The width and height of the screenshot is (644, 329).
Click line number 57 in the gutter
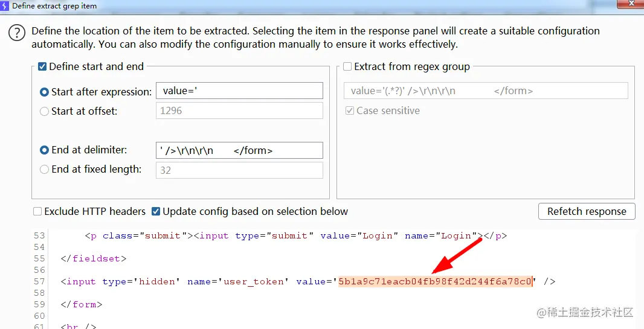39,281
